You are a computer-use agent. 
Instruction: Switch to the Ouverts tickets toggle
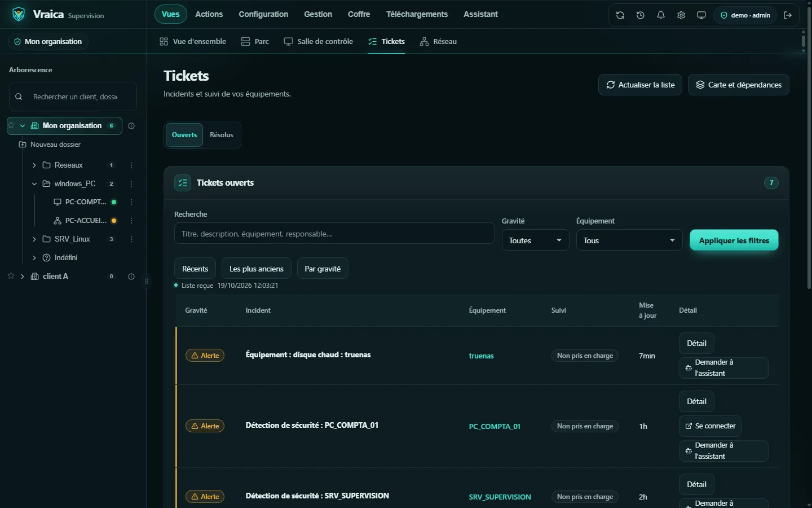click(184, 135)
